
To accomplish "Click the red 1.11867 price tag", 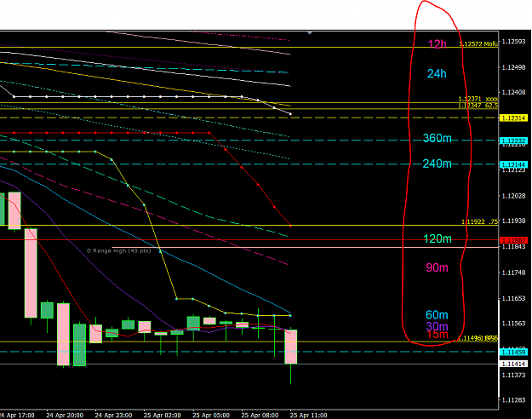I will click(513, 240).
